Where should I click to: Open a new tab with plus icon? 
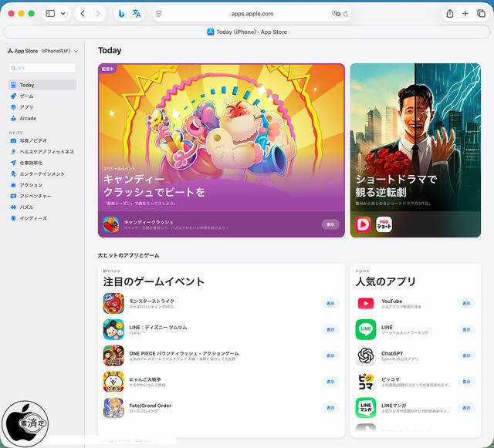point(465,13)
